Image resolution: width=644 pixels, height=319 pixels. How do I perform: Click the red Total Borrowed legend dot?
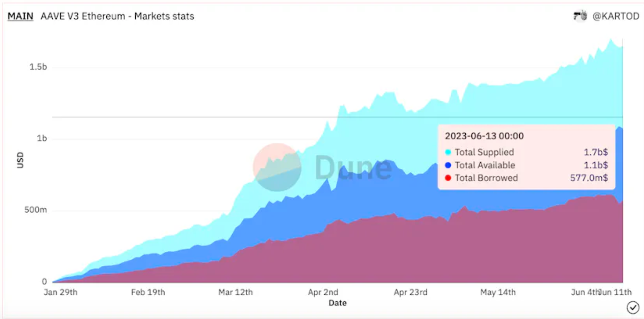click(448, 178)
